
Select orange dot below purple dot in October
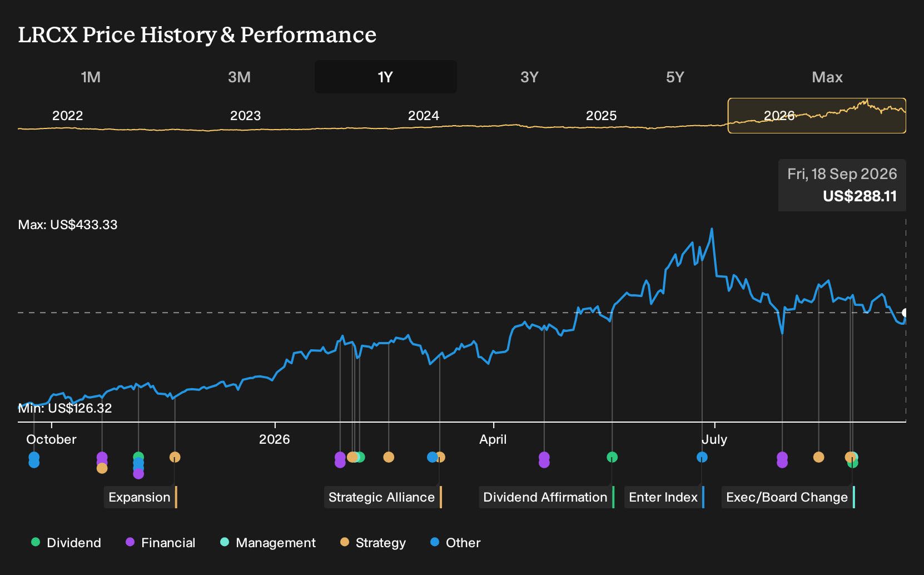(x=102, y=468)
